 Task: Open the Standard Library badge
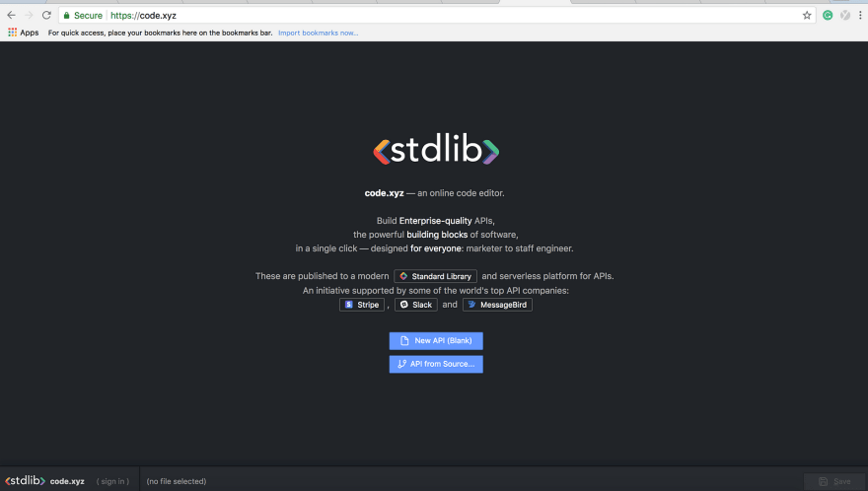pos(435,276)
